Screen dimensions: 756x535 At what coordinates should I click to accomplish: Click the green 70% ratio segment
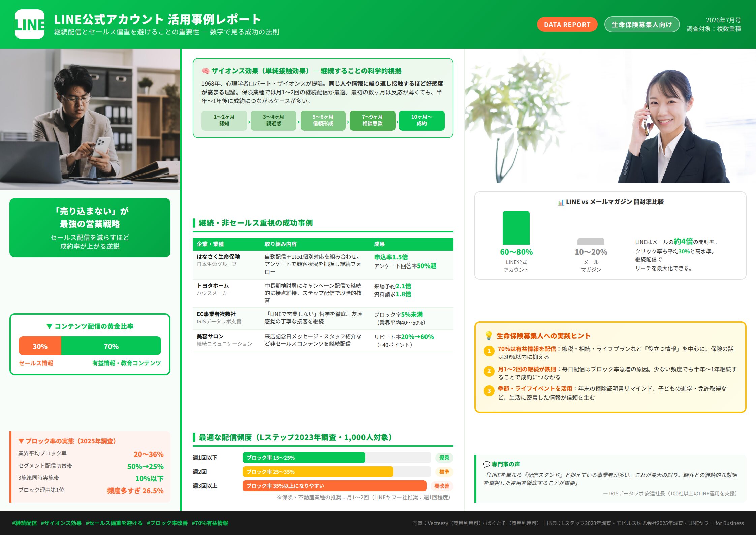[111, 346]
